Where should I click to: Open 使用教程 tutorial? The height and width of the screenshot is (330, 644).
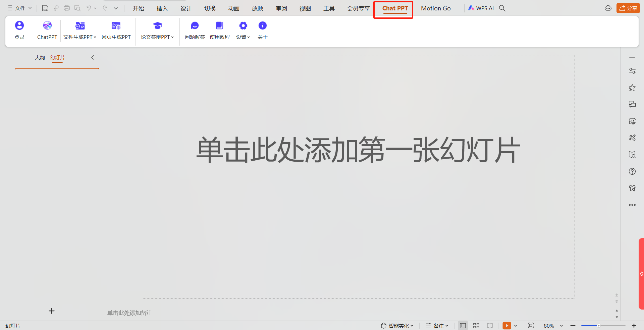(x=220, y=25)
